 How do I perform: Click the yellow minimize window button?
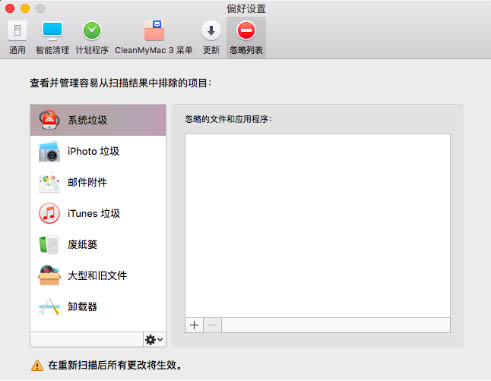coord(25,8)
